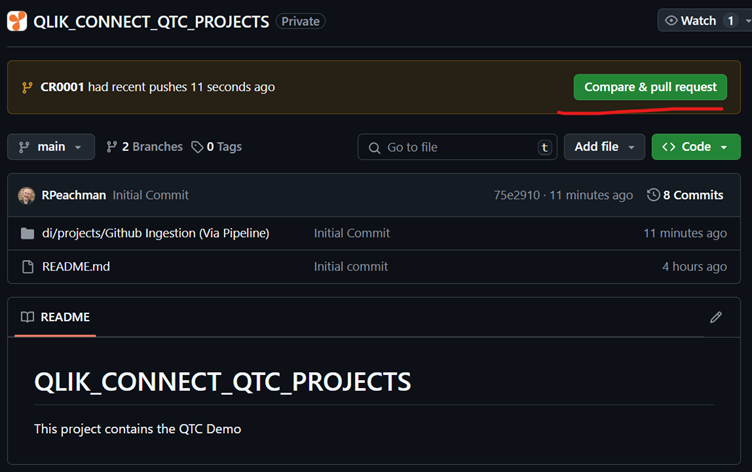Viewport: 752px width, 472px height.
Task: Click the Private visibility label
Action: pyautogui.click(x=301, y=21)
